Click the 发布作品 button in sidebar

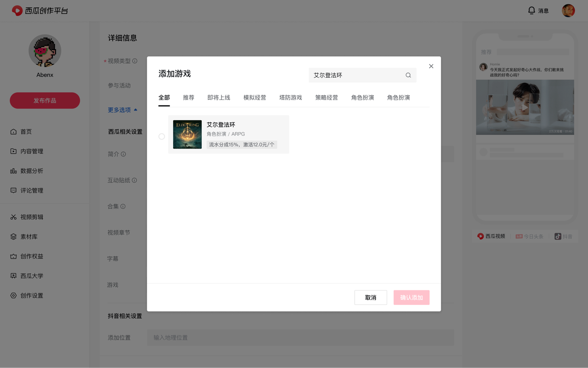pyautogui.click(x=45, y=100)
